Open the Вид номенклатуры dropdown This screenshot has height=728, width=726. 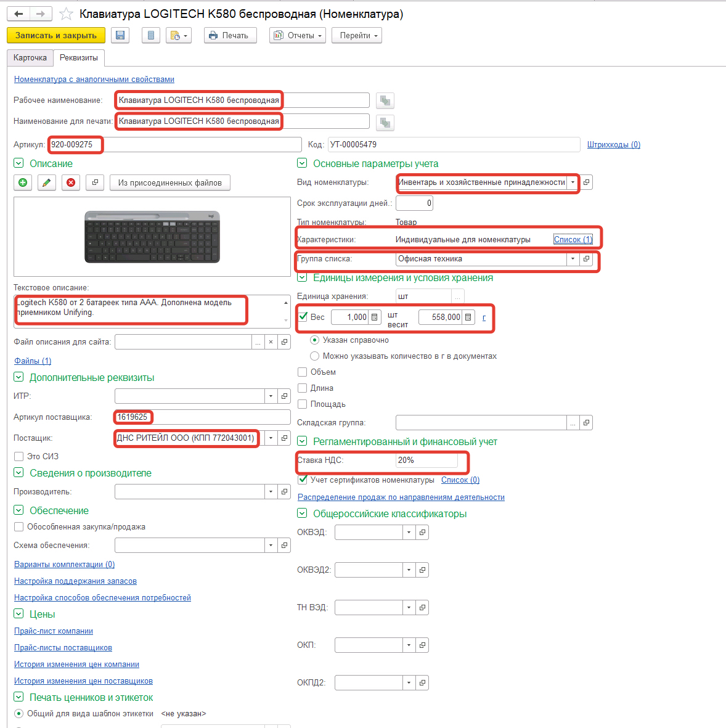pyautogui.click(x=573, y=182)
